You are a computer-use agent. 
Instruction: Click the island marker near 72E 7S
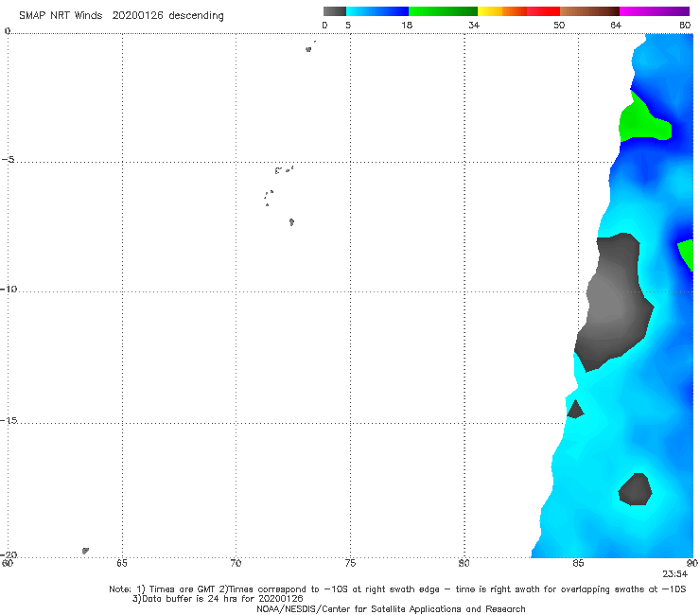(291, 222)
